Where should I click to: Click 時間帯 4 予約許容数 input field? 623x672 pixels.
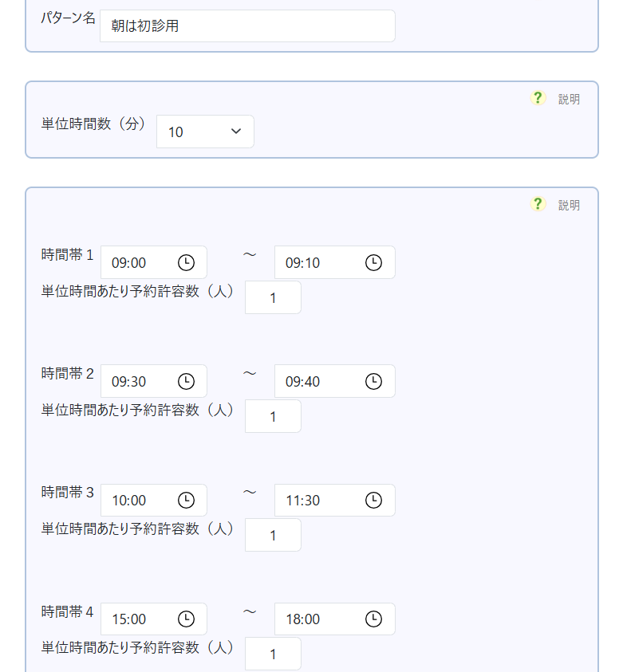coord(273,654)
